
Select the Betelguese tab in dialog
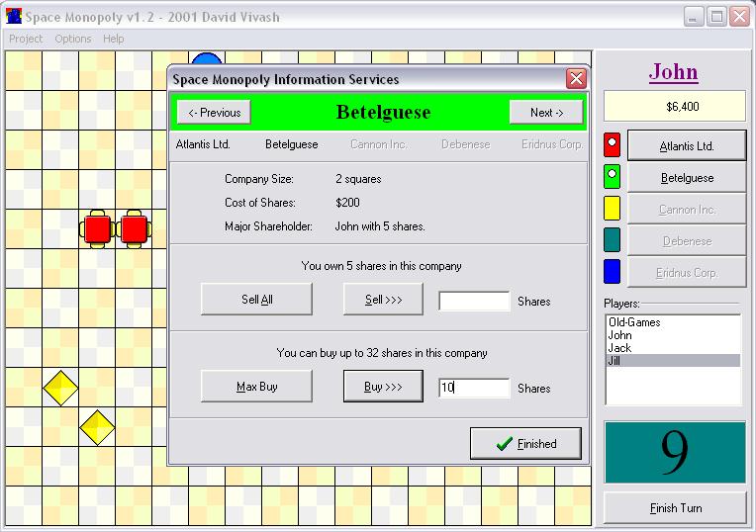pyautogui.click(x=291, y=144)
